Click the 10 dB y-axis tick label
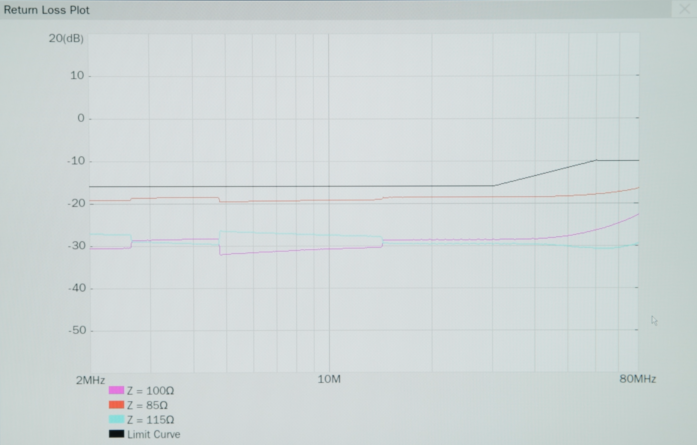Image resolution: width=697 pixels, height=445 pixels. 78,76
